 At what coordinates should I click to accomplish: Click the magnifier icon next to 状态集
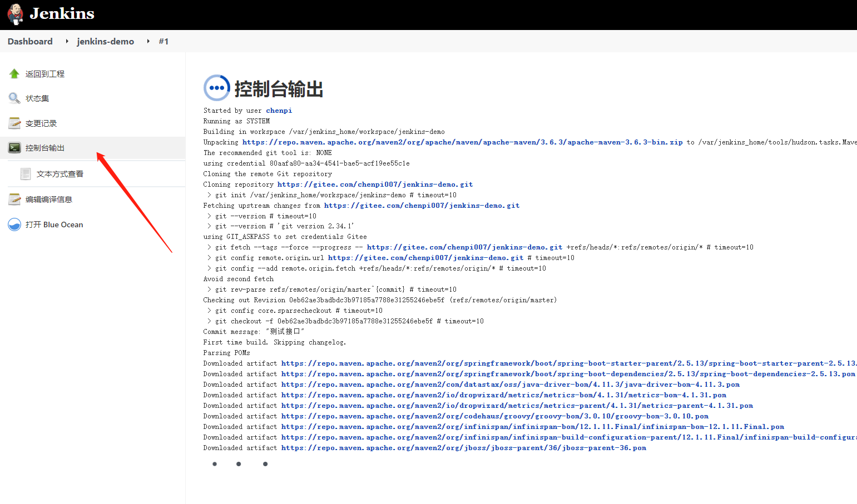tap(14, 98)
